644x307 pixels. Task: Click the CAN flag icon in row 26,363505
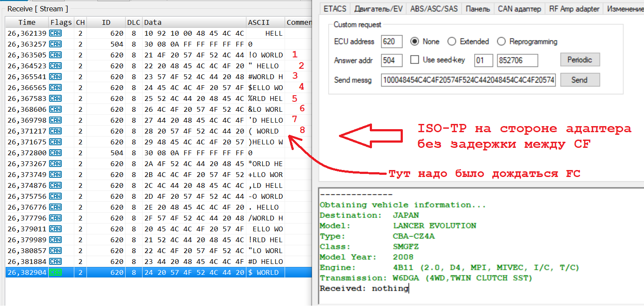coord(56,55)
